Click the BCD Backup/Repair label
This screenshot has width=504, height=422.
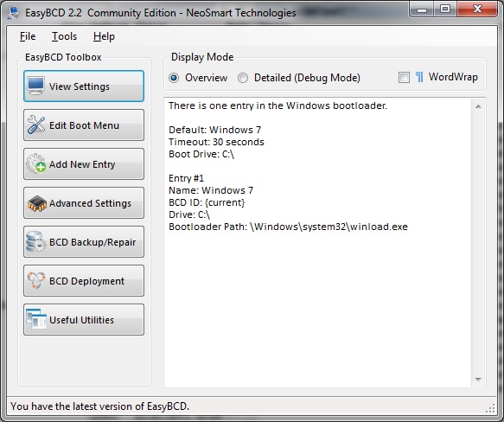(x=93, y=242)
